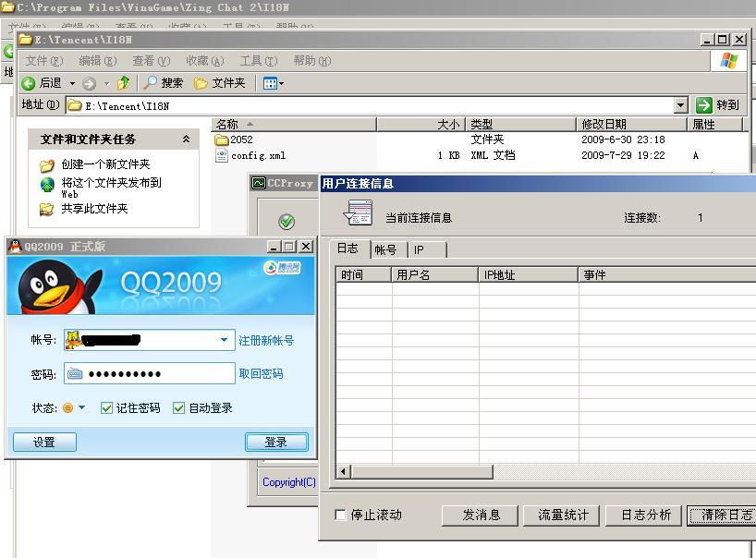
Task: Open the log analysis button
Action: click(x=643, y=516)
